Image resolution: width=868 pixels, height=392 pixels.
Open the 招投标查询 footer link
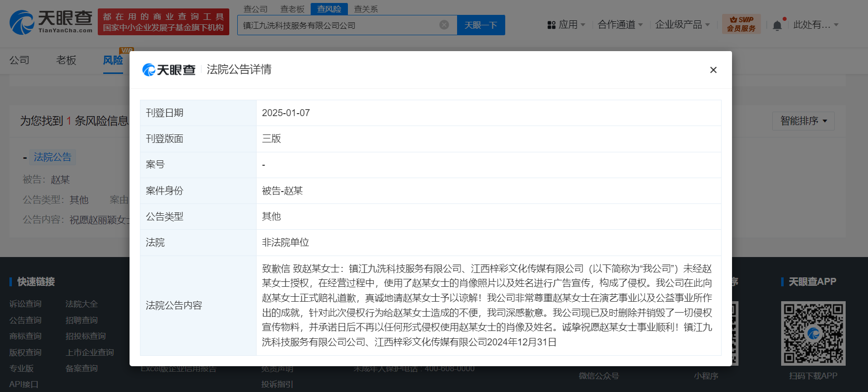pos(85,336)
